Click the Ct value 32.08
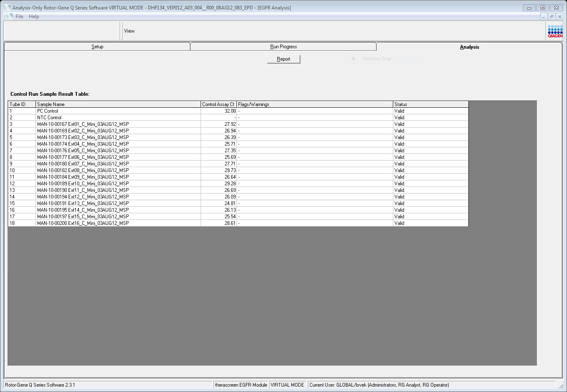 point(230,111)
